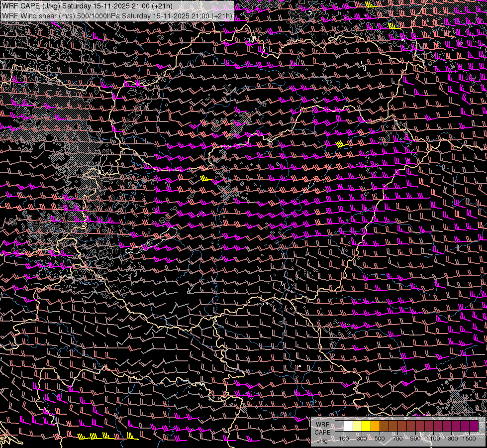Screen dimensions: 487x448
Task: Select the orange CAPE legend swatch
Action: pos(375,426)
